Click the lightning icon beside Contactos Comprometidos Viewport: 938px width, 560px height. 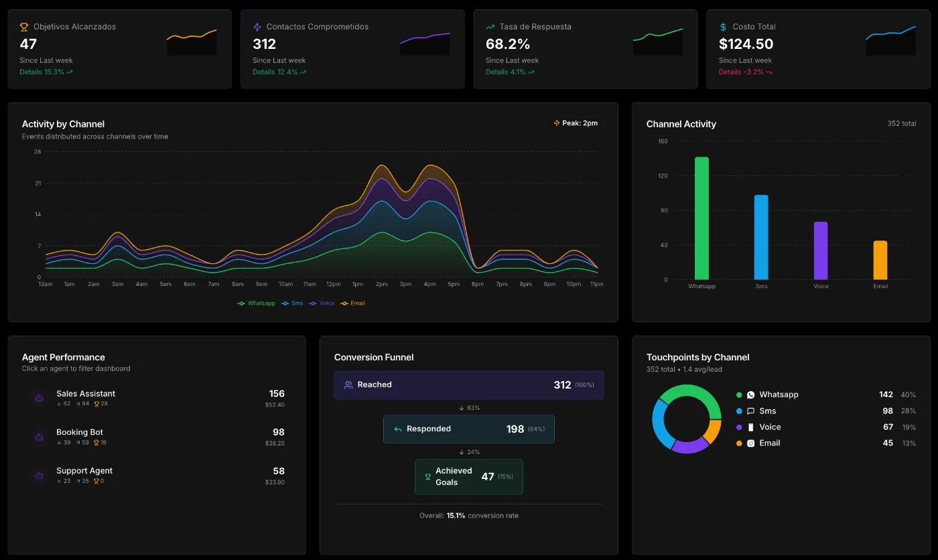click(257, 27)
